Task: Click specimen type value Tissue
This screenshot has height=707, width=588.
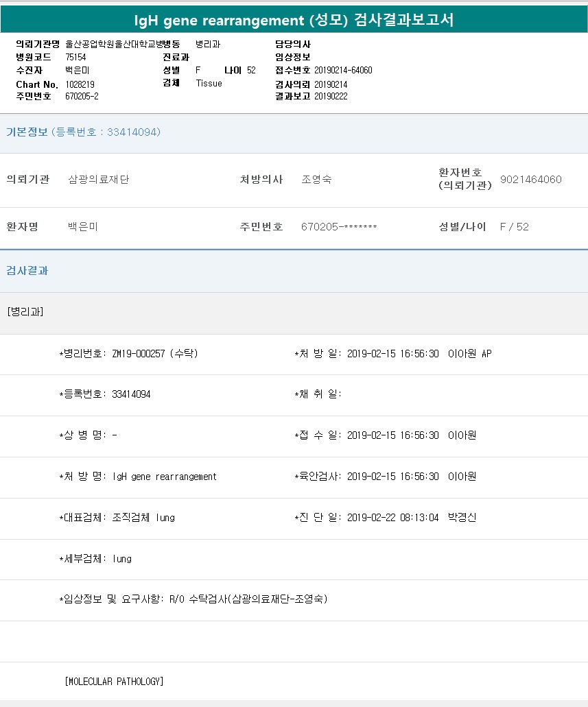Action: [x=209, y=84]
